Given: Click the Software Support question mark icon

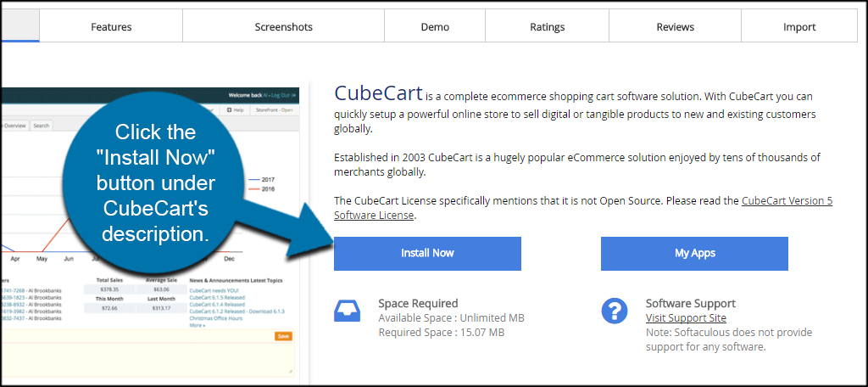Looking at the screenshot, I should point(615,311).
